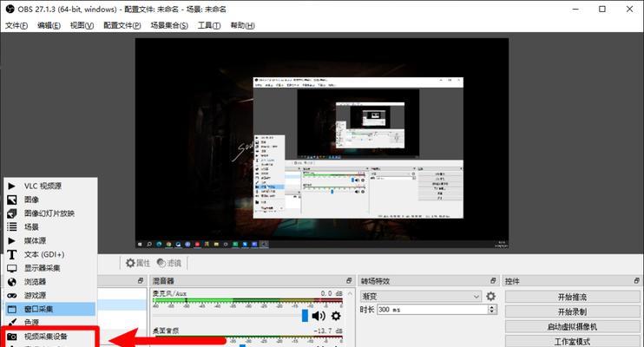Screen dimensions: 644x347
Task: Click the OBS logo in the title bar
Action: [10, 9]
